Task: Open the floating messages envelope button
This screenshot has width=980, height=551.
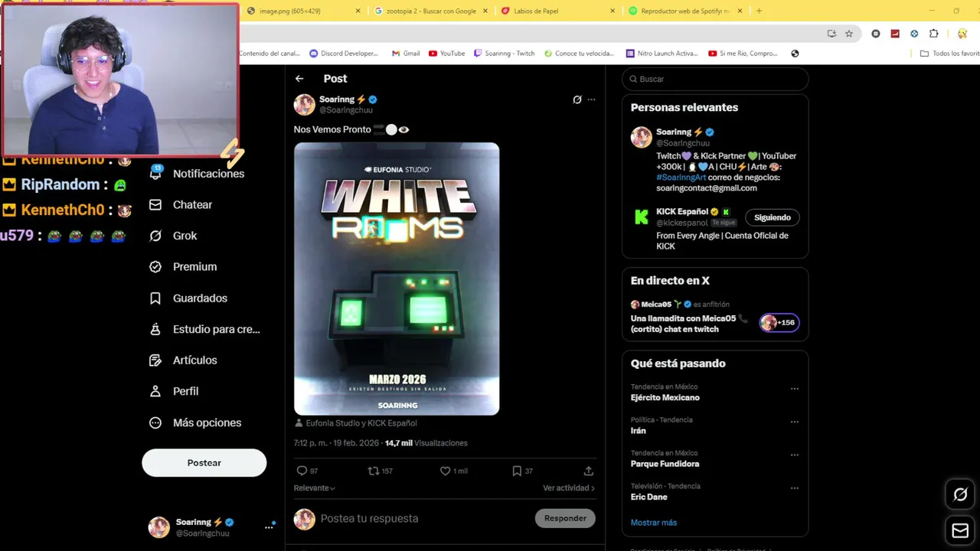Action: point(960,530)
